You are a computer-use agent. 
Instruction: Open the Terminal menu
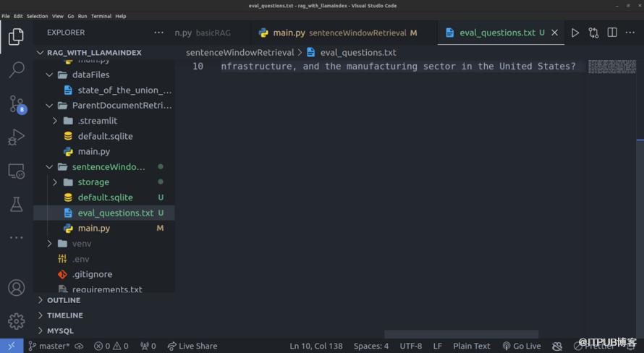click(x=101, y=16)
